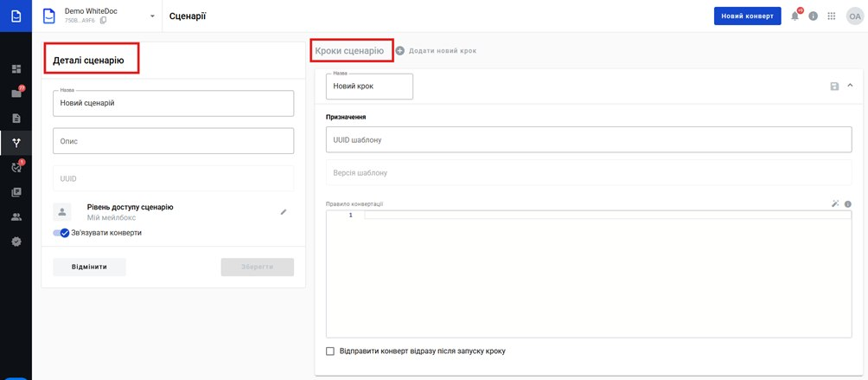868x380 pixels.
Task: Open the notifications bell
Action: (x=795, y=16)
